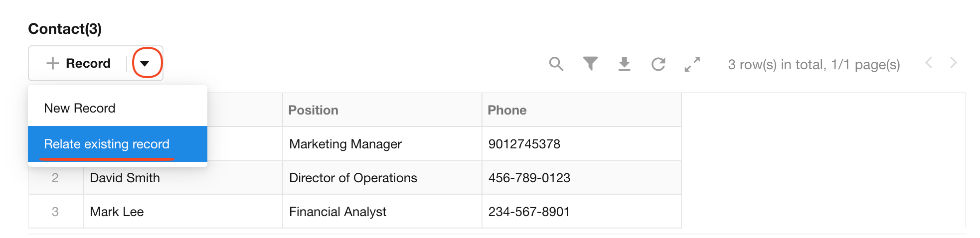
Task: Choose New Record from the menu
Action: [x=80, y=108]
